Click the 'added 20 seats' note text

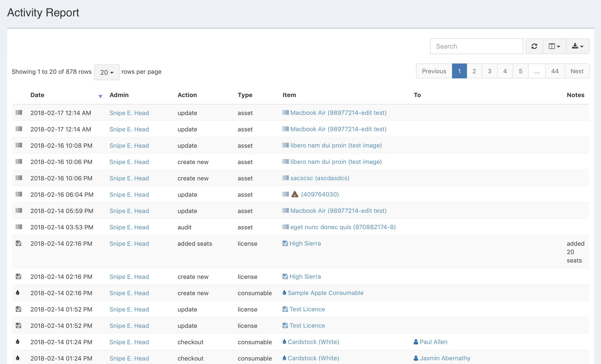pos(575,252)
